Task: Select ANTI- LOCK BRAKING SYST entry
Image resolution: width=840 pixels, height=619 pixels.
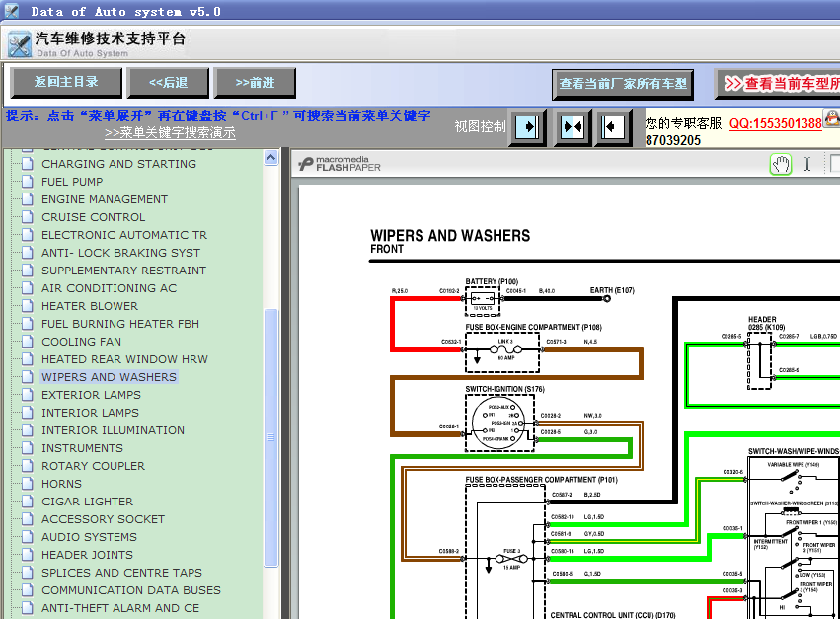Action: (x=121, y=253)
